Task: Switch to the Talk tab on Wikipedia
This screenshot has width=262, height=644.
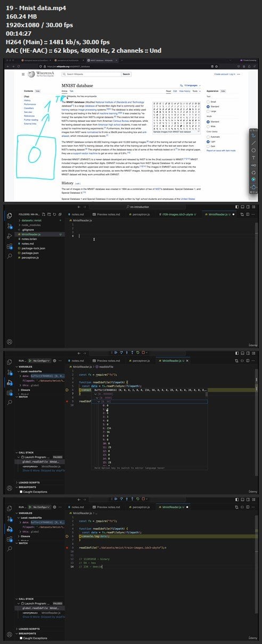Action: (x=72, y=91)
